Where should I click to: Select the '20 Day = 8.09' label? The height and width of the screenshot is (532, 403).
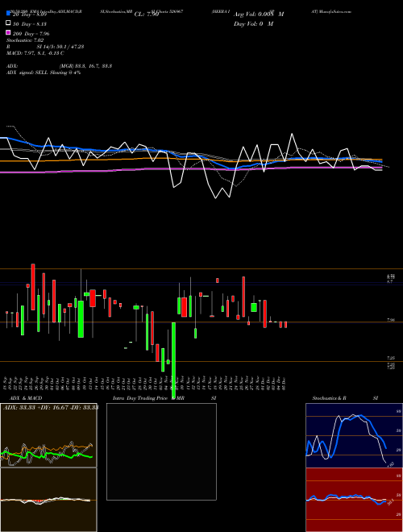pos(29,15)
